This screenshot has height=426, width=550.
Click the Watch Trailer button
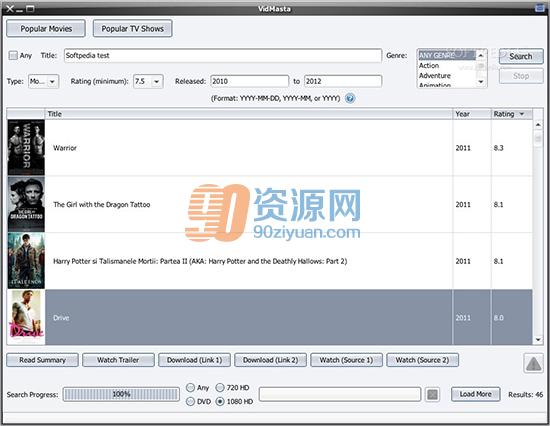[x=118, y=360]
